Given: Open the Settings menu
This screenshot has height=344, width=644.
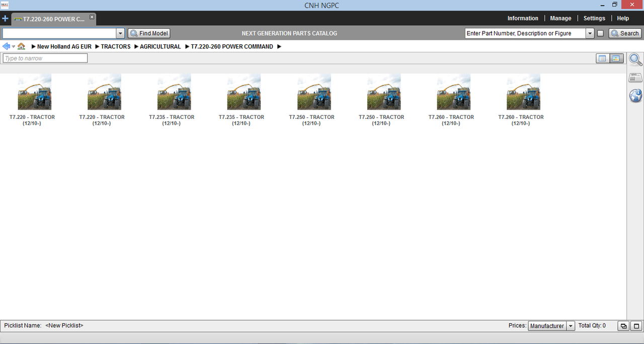Looking at the screenshot, I should (x=594, y=18).
